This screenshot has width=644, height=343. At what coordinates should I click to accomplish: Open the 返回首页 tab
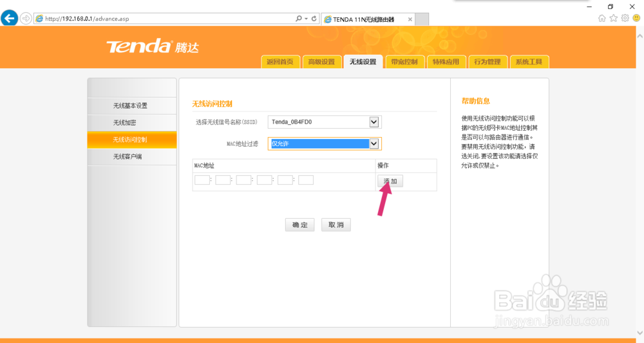[x=280, y=62]
